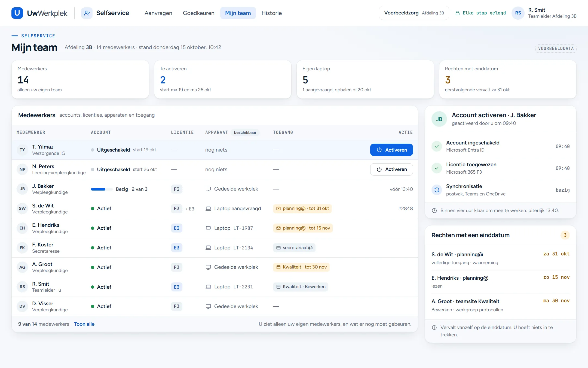Click 'D. Visser' employee name

(x=43, y=303)
